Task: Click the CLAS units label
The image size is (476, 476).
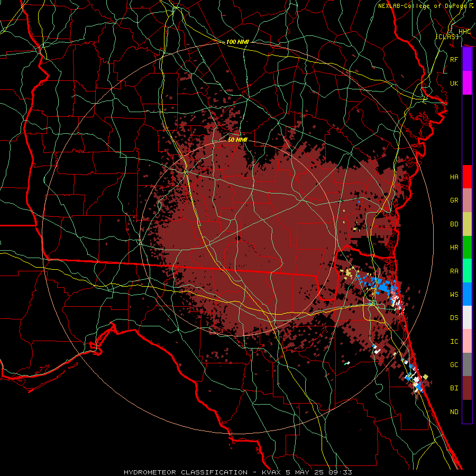Action: click(447, 36)
